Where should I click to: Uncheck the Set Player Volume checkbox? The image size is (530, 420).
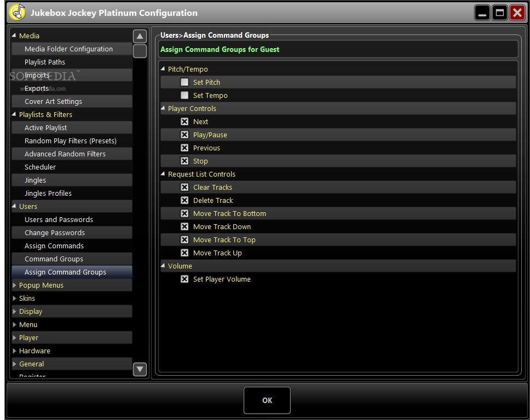click(x=185, y=279)
